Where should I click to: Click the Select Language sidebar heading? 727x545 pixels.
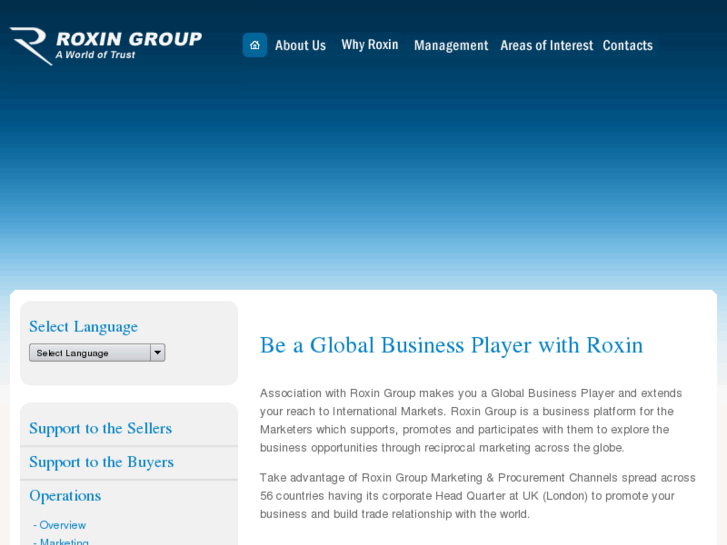pyautogui.click(x=83, y=327)
